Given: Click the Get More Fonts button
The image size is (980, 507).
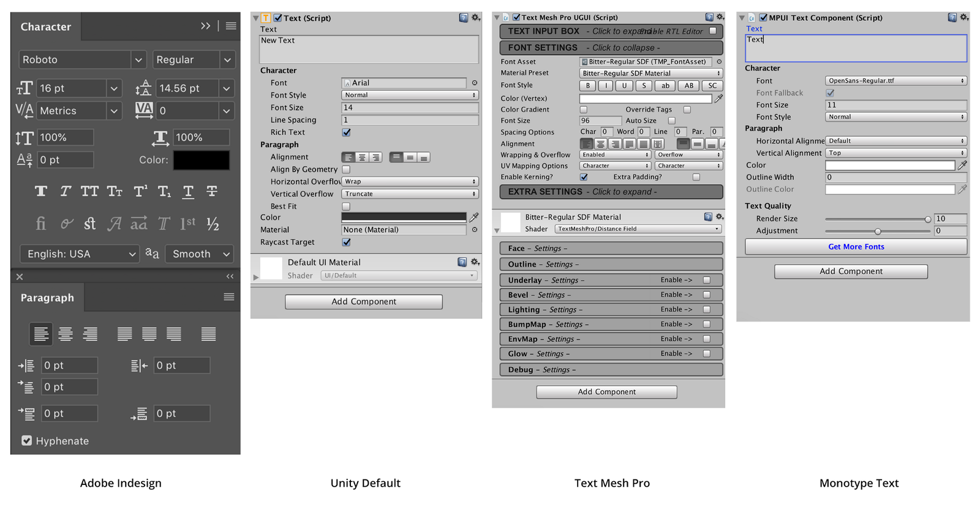Looking at the screenshot, I should [856, 246].
